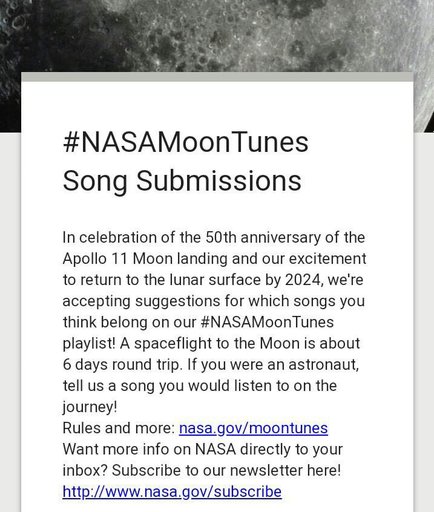Click the word "journey!" ending the paragraph
The height and width of the screenshot is (512, 434).
[x=90, y=407]
